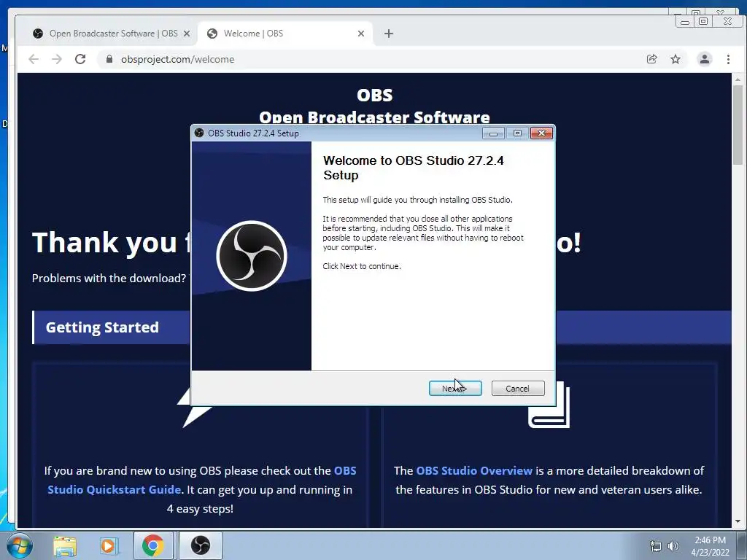The image size is (747, 560).
Task: Open Chrome's three-dot menu
Action: point(729,59)
